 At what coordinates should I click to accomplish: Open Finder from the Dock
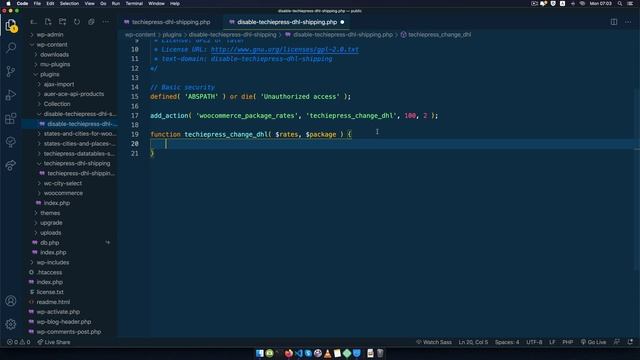pos(260,353)
